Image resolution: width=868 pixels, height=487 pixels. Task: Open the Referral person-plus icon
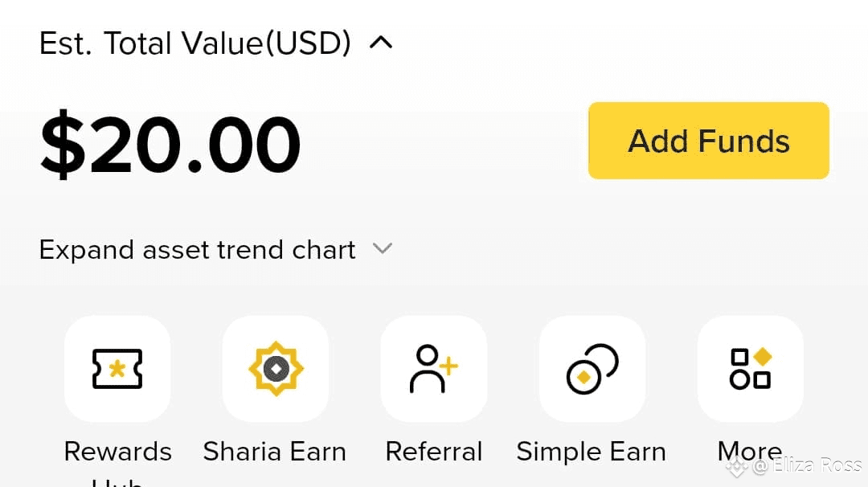[434, 369]
